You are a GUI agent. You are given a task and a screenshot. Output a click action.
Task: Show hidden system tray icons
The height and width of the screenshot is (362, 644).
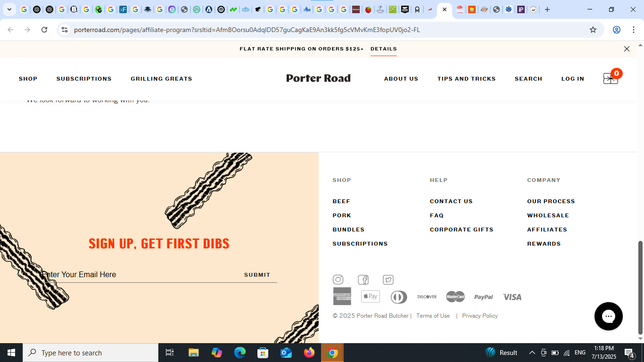[x=532, y=353]
